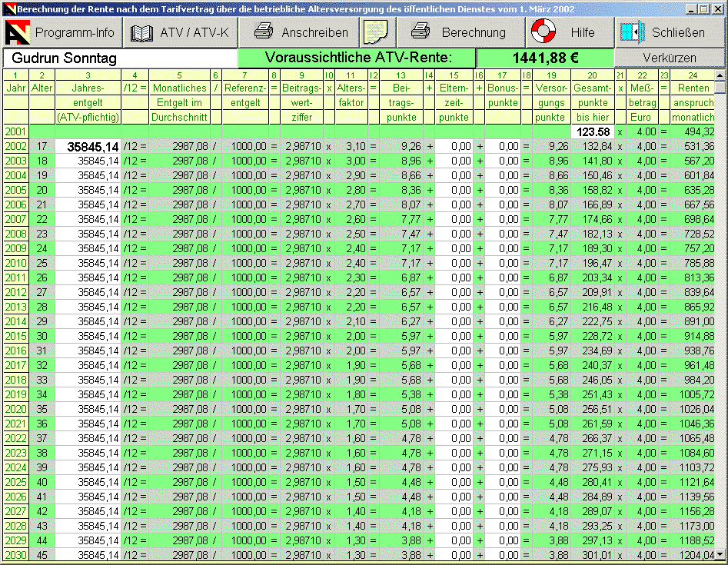
Task: Close the window using the title bar X
Action: tap(717, 8)
